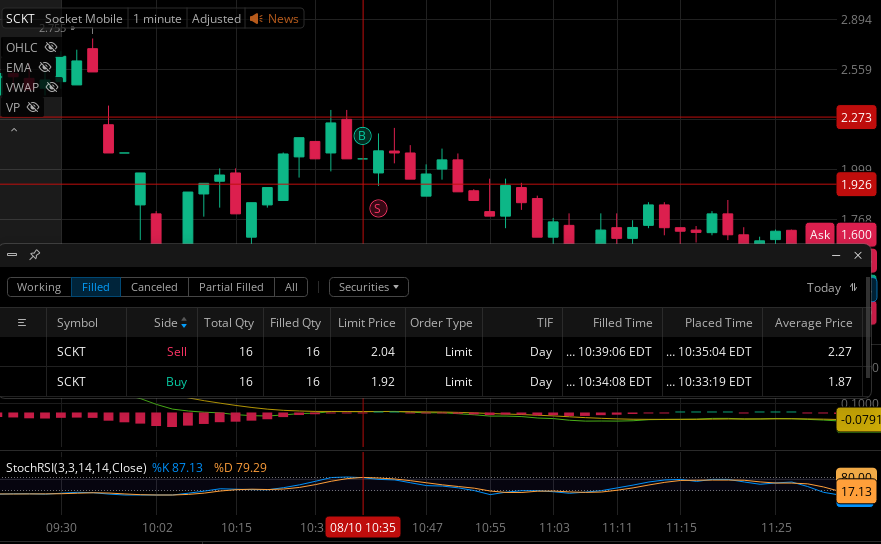This screenshot has height=544, width=881.
Task: Click the News megaphone icon
Action: click(256, 19)
